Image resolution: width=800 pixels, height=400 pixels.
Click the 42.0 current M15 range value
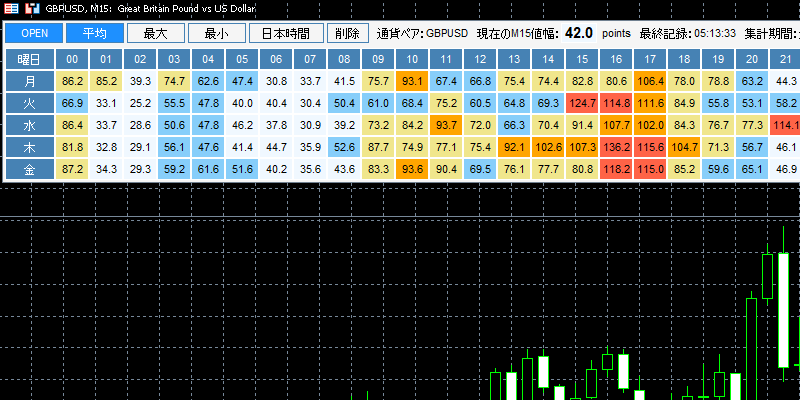click(579, 33)
